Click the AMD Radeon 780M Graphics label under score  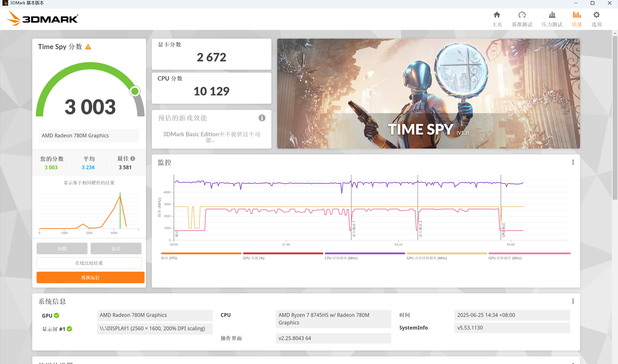point(89,136)
